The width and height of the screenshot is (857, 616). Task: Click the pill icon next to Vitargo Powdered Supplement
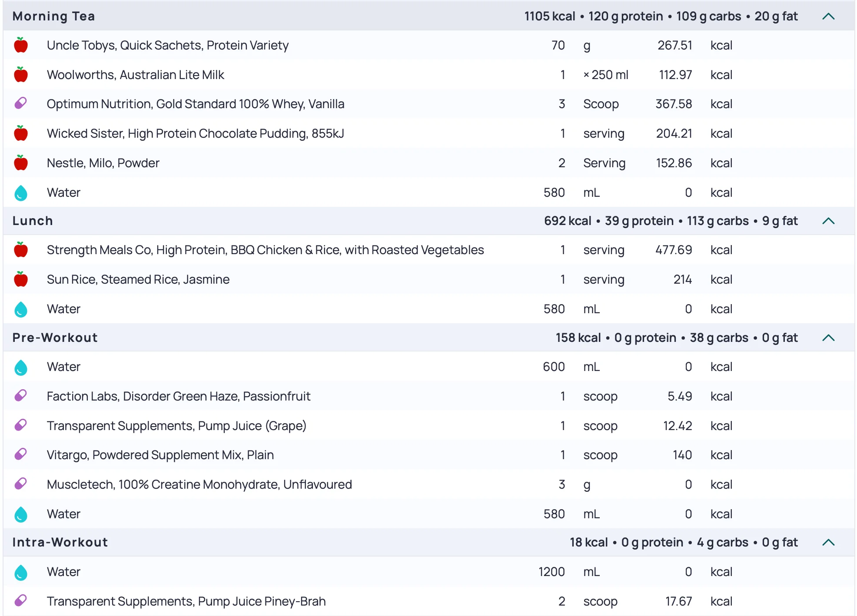21,454
